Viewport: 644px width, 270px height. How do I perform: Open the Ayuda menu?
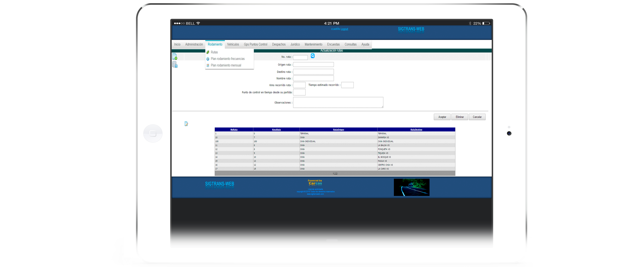[365, 44]
